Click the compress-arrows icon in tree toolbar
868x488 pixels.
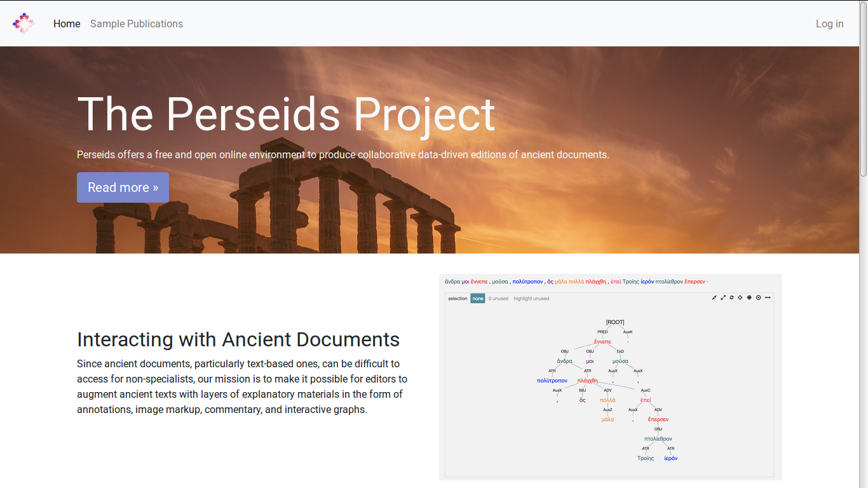click(x=714, y=297)
